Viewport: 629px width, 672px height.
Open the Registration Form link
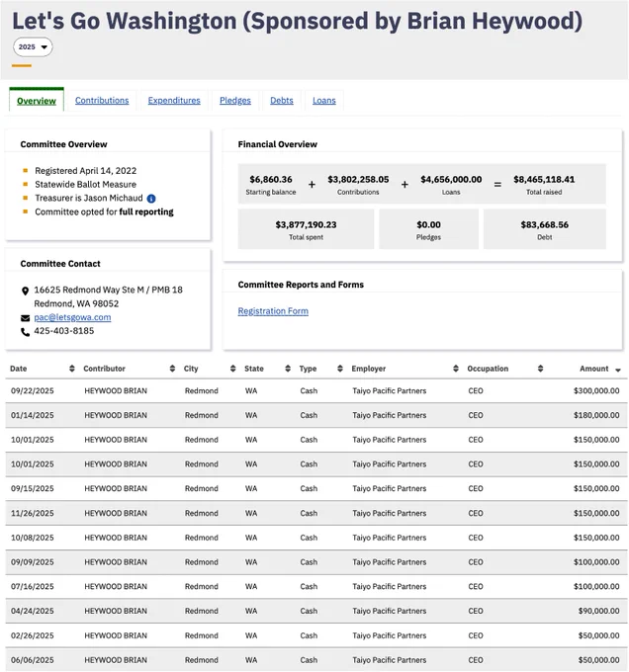coord(273,311)
